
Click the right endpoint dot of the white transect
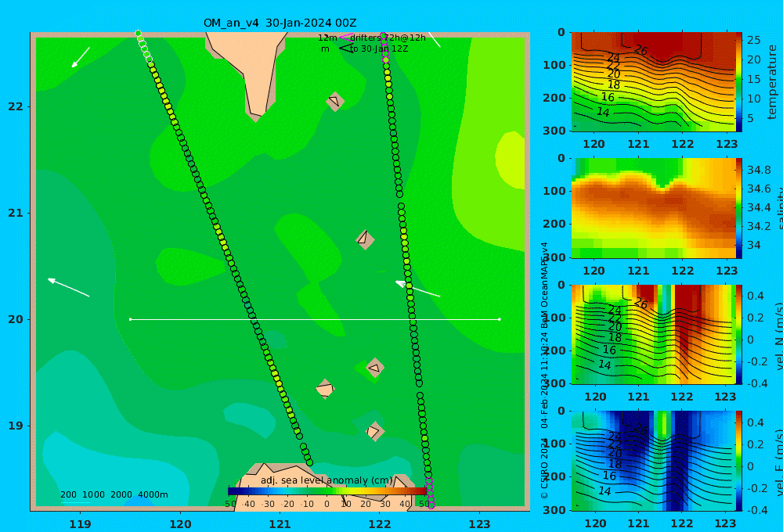point(500,319)
